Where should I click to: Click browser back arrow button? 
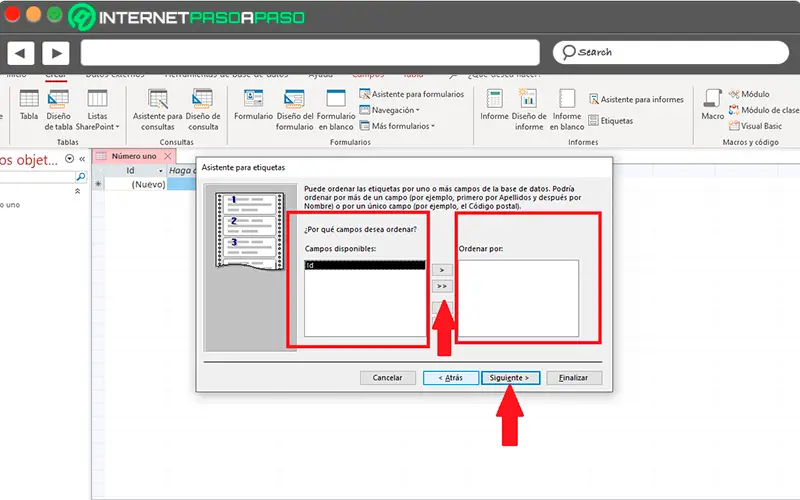pyautogui.click(x=20, y=53)
